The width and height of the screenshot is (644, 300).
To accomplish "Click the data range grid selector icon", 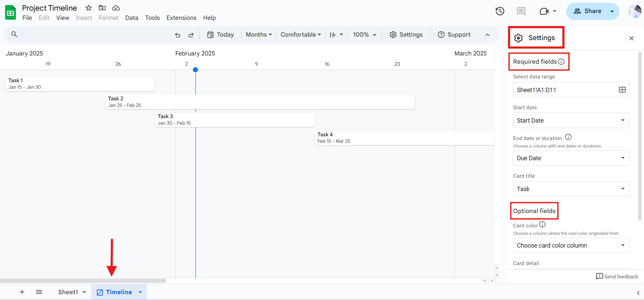I will tap(622, 90).
